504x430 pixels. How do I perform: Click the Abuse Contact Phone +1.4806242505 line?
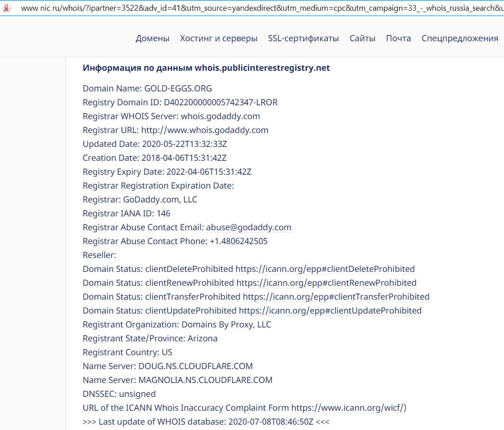tap(175, 241)
